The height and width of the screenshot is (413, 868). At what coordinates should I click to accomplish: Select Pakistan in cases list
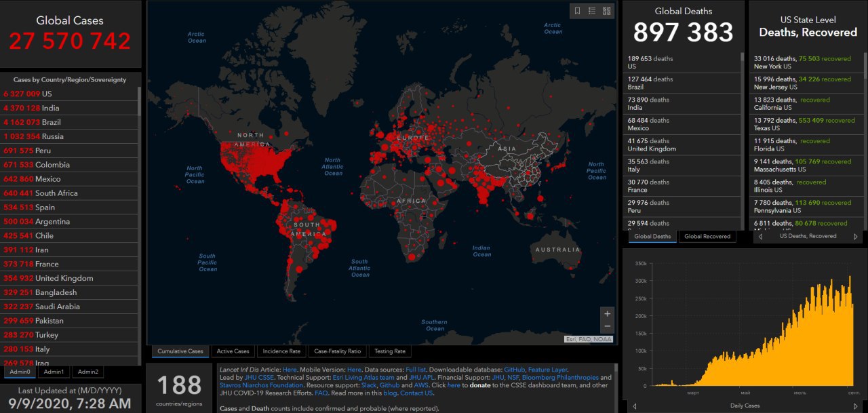pyautogui.click(x=69, y=321)
